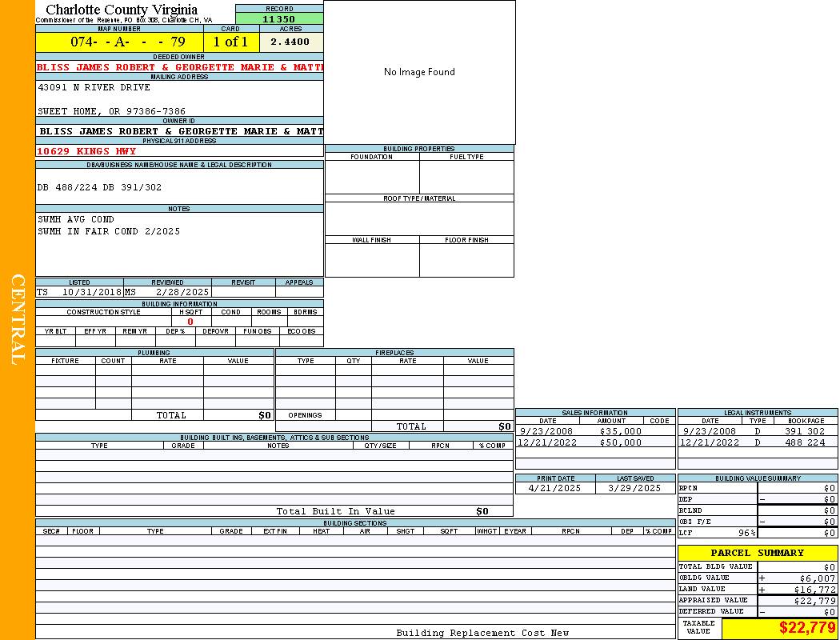Select the yellow map number field
Viewport: 840px width, 640px height.
point(119,42)
